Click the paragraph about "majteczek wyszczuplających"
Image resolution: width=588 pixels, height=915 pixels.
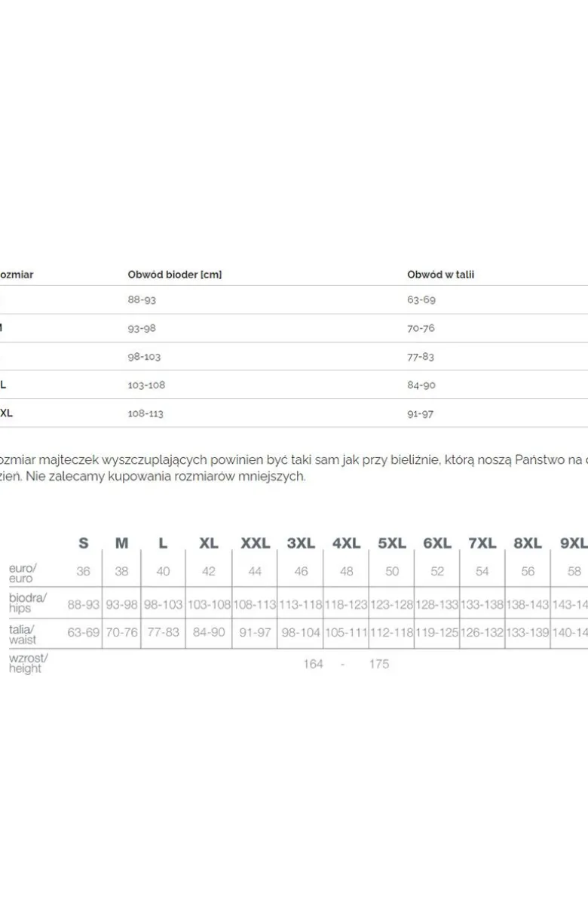tap(294, 467)
